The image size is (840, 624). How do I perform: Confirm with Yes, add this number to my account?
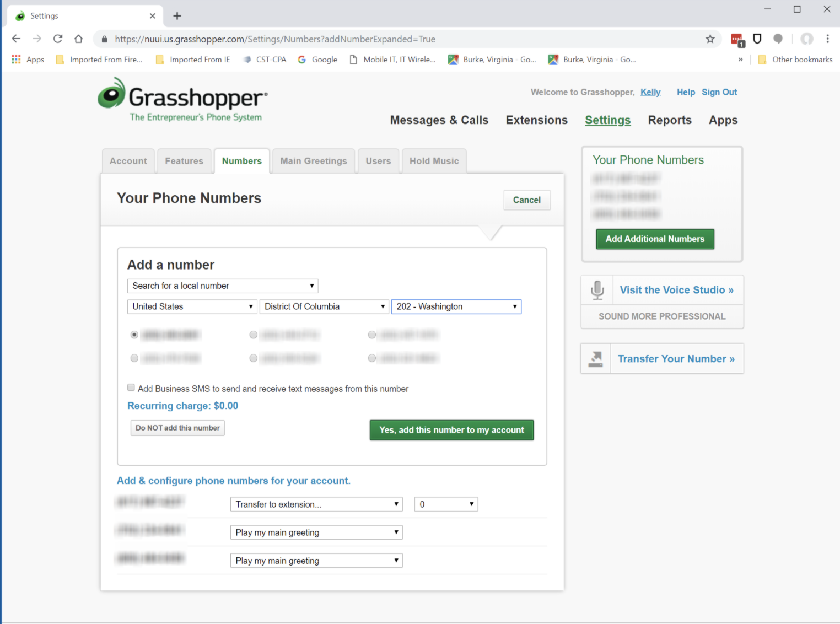click(x=452, y=430)
